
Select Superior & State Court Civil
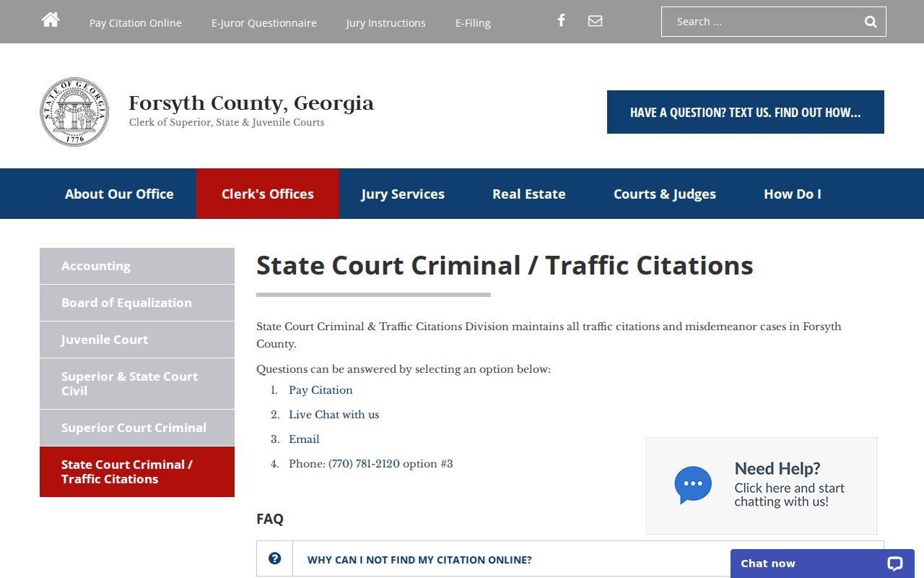click(137, 384)
